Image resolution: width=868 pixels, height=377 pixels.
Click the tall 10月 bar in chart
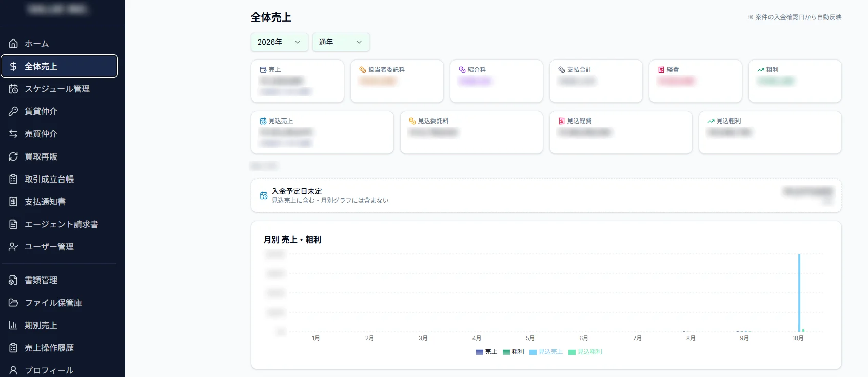pos(799,293)
